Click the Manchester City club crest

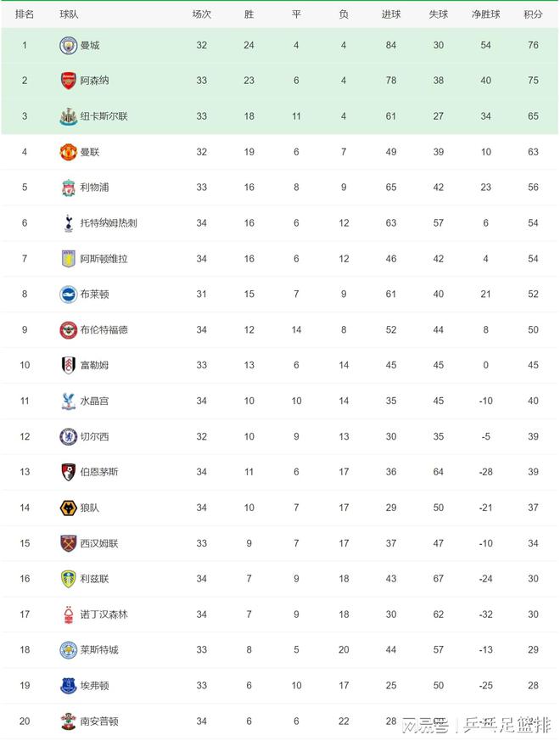pos(69,45)
